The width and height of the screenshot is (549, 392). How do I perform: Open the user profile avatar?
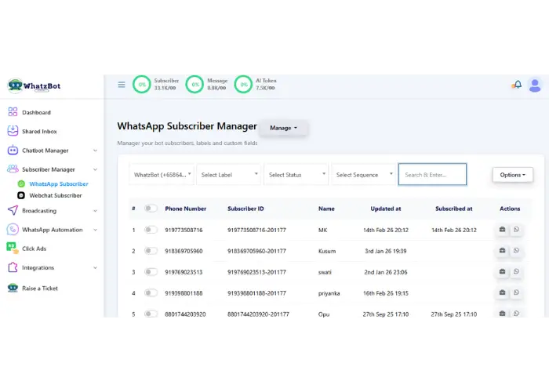click(x=535, y=85)
